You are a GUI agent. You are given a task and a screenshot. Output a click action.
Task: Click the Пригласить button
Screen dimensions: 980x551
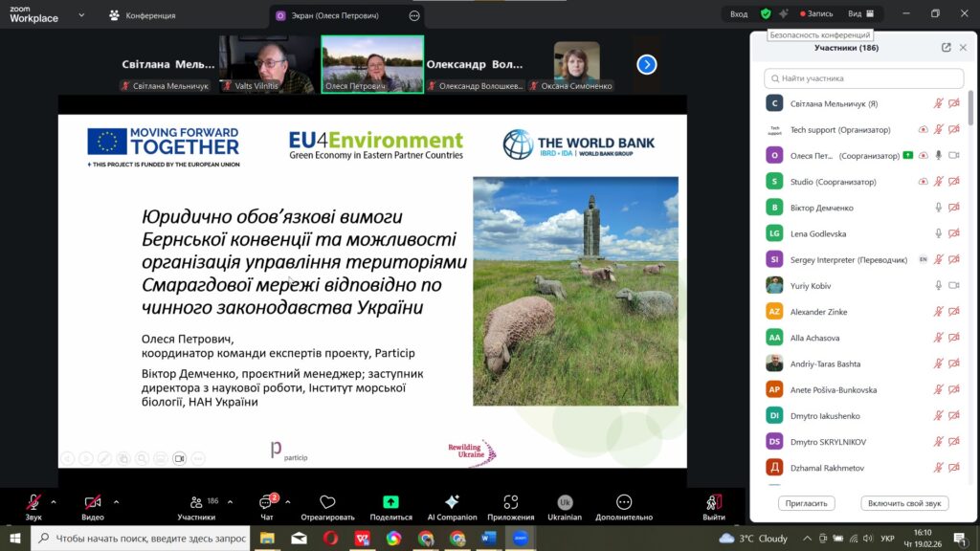click(807, 503)
